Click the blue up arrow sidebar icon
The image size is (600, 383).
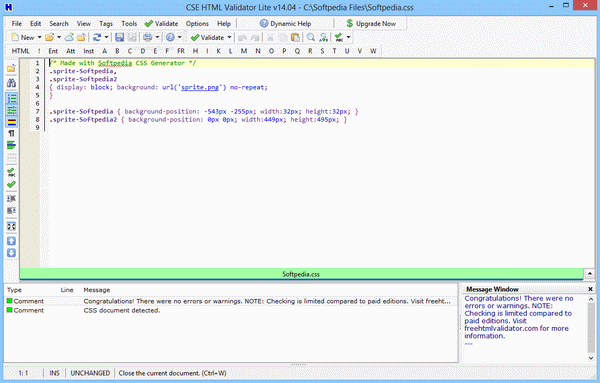click(x=11, y=241)
